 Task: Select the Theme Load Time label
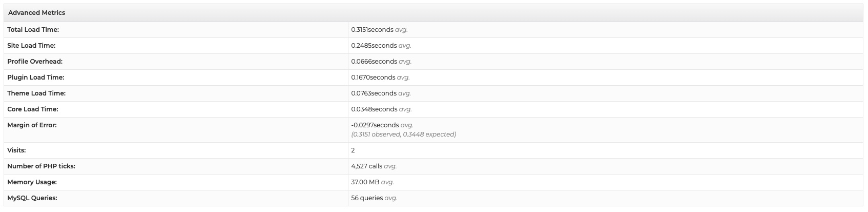click(x=36, y=93)
